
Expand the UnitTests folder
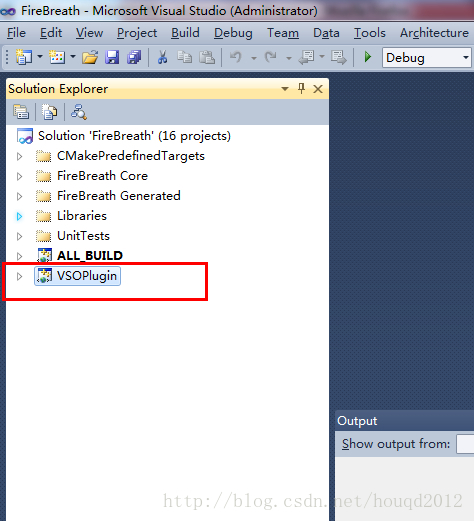point(19,236)
